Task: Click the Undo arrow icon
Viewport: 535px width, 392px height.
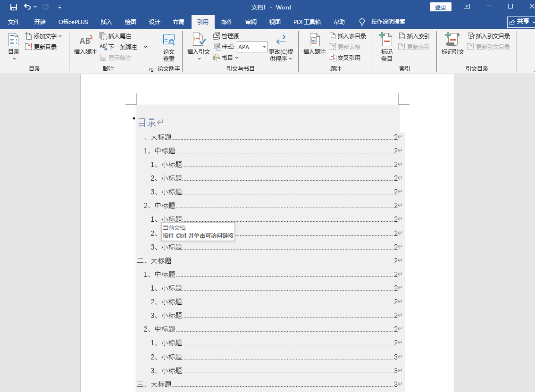Action: pos(27,7)
